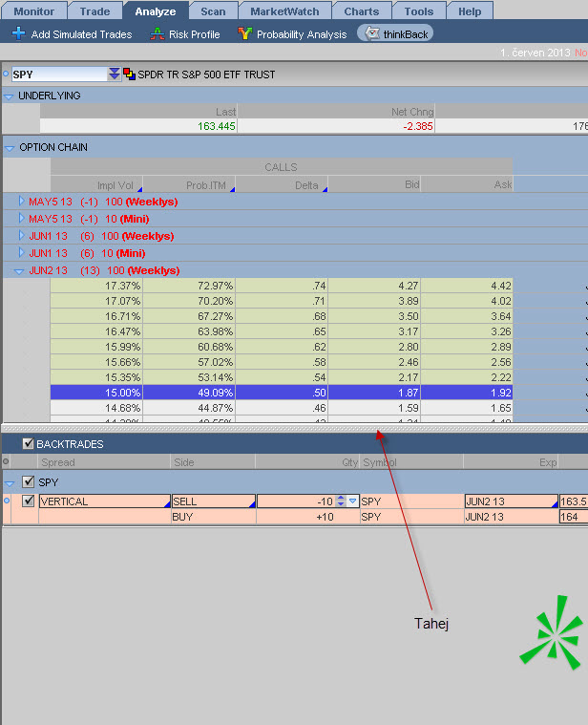Click the thinkBack button label
This screenshot has width=588, height=725.
(x=406, y=34)
